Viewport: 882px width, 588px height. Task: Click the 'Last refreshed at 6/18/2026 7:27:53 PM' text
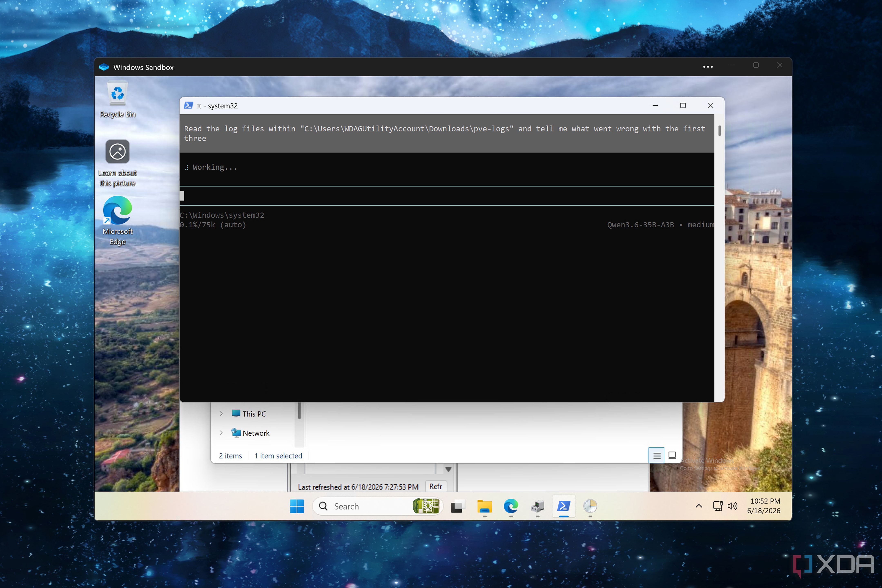[358, 487]
